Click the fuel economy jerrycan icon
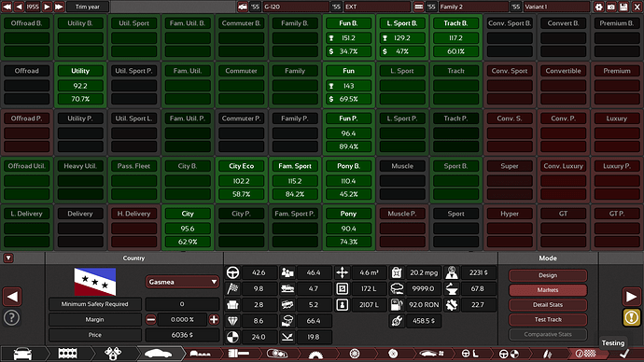The image size is (644, 362). click(397, 272)
